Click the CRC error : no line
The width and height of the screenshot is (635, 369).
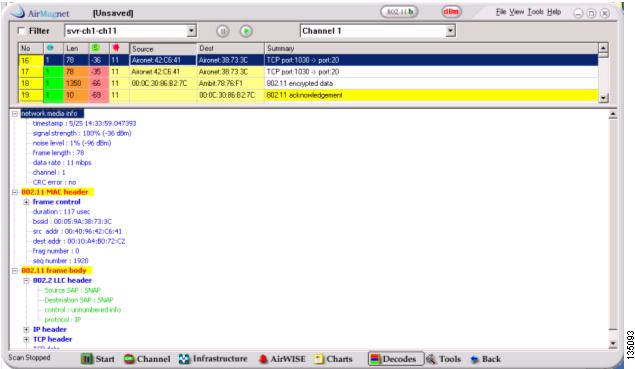54,182
